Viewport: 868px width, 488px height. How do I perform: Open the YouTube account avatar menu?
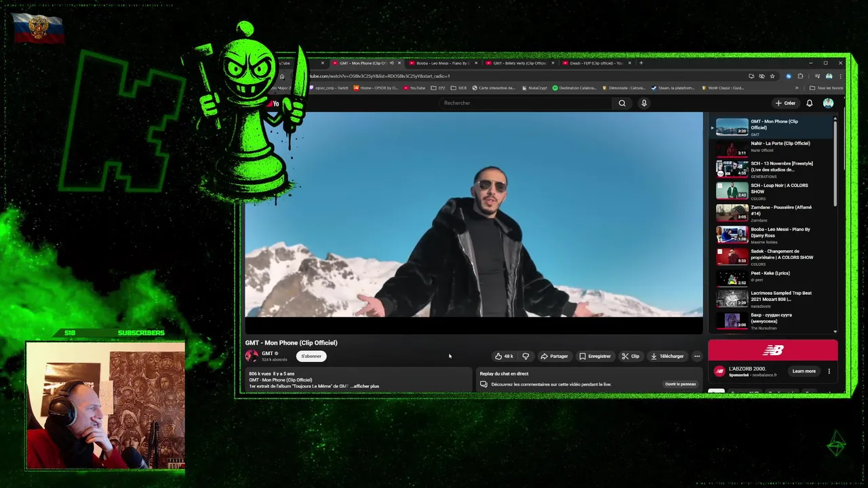click(x=828, y=103)
